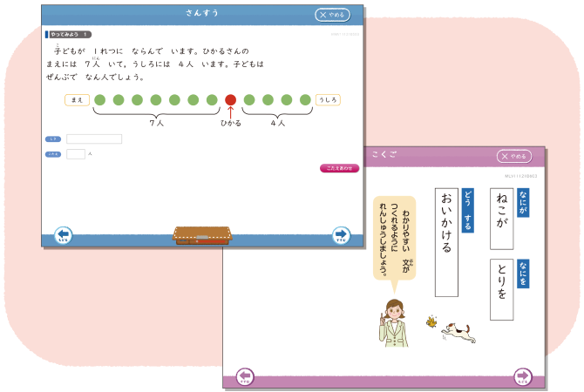584x392 pixels.
Task: Click the しき formula input box
Action: tap(94, 139)
